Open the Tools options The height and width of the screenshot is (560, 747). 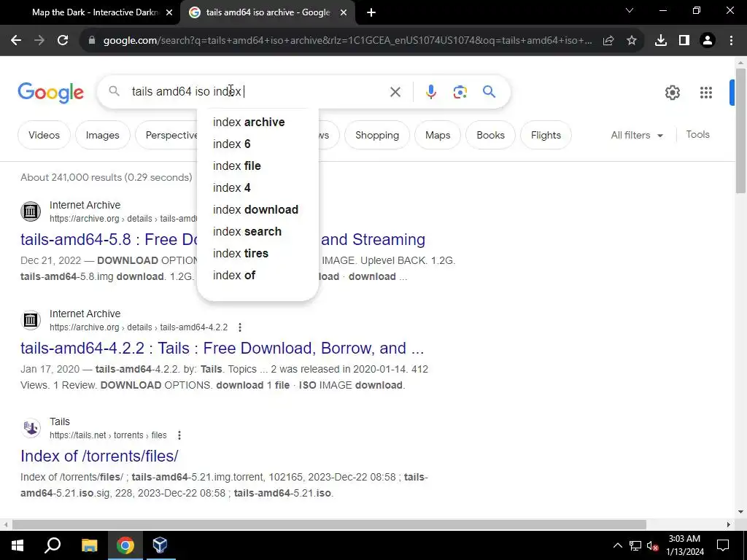click(x=697, y=135)
